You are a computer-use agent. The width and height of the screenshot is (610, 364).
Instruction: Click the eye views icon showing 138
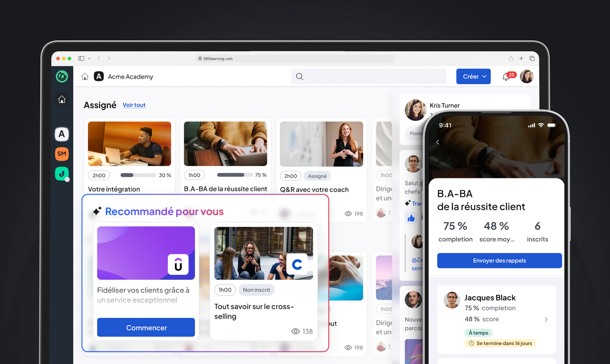[x=295, y=331]
